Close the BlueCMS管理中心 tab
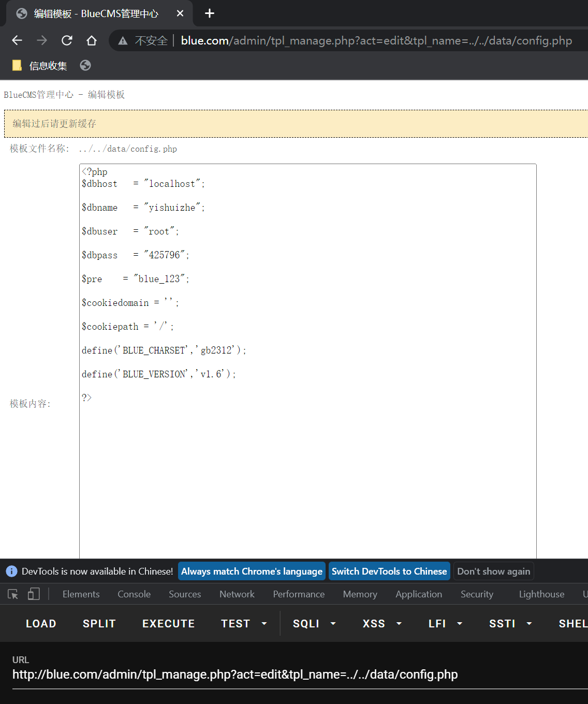This screenshot has width=588, height=704. pyautogui.click(x=180, y=13)
